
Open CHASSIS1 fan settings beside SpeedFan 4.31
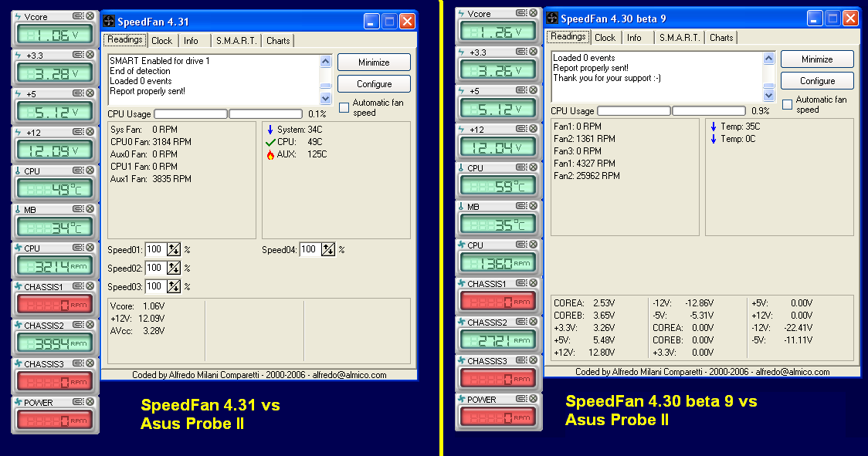(x=78, y=286)
